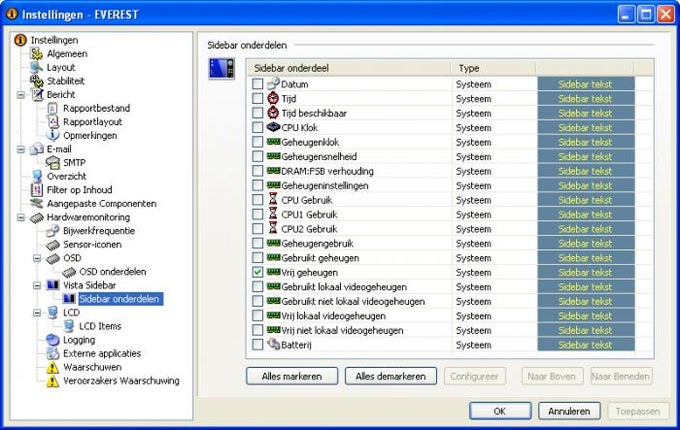Select the Geheugeninstellingen row text
Screen dimensions: 680x430
(325, 186)
